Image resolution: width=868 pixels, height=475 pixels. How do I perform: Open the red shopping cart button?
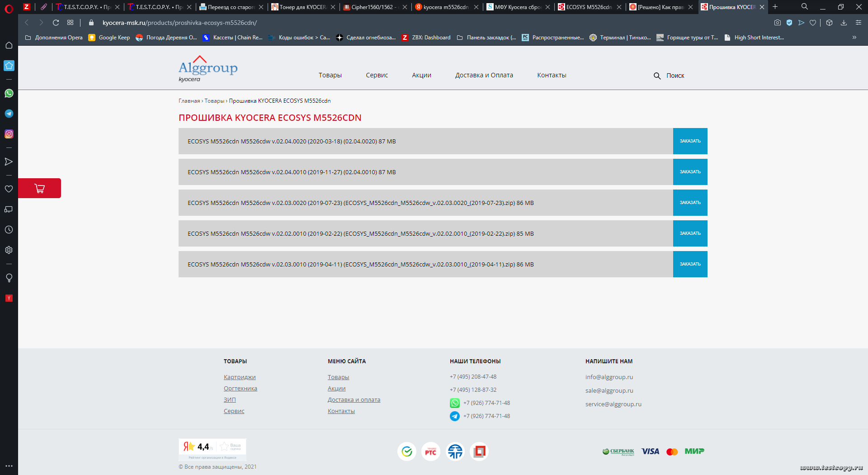point(40,188)
